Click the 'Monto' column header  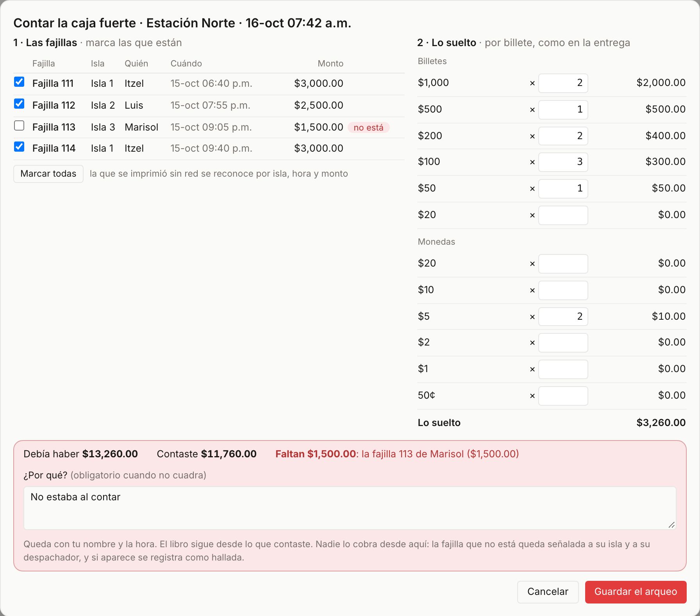pyautogui.click(x=330, y=63)
